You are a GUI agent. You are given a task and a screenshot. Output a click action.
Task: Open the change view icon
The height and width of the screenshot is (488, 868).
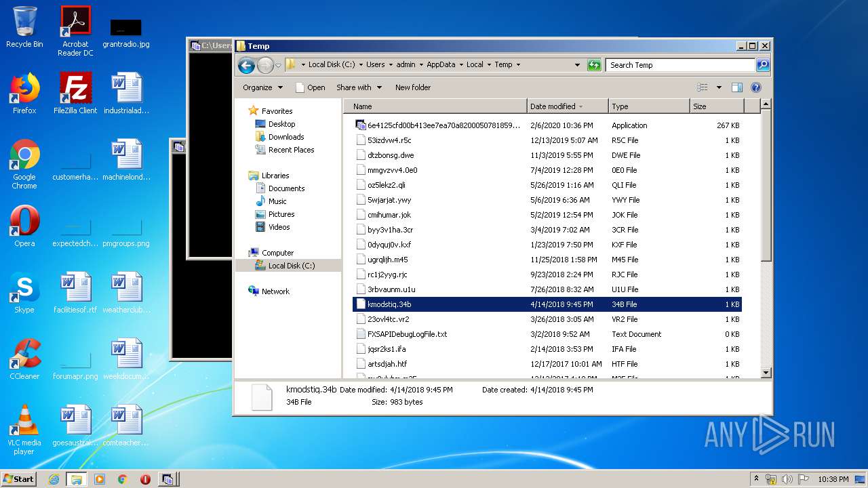tap(703, 87)
